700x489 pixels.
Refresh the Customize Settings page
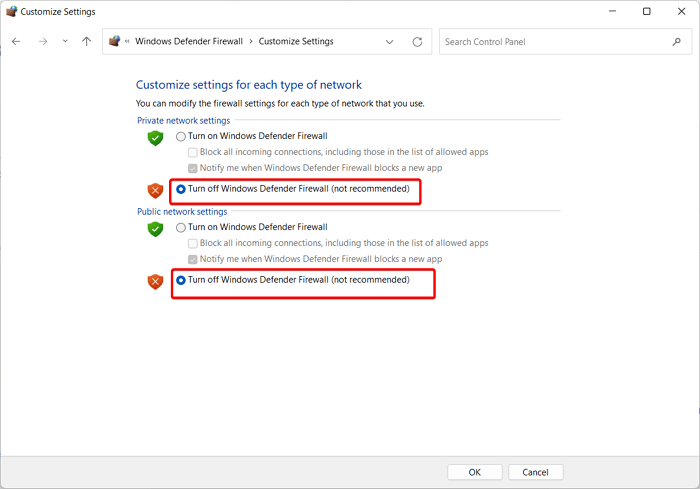coord(417,42)
